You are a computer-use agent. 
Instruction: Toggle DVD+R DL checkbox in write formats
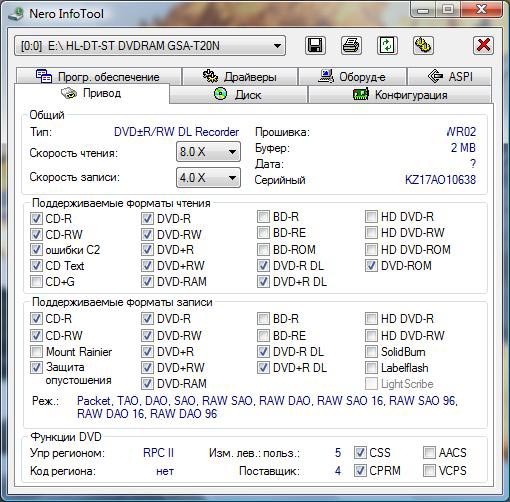coord(263,368)
